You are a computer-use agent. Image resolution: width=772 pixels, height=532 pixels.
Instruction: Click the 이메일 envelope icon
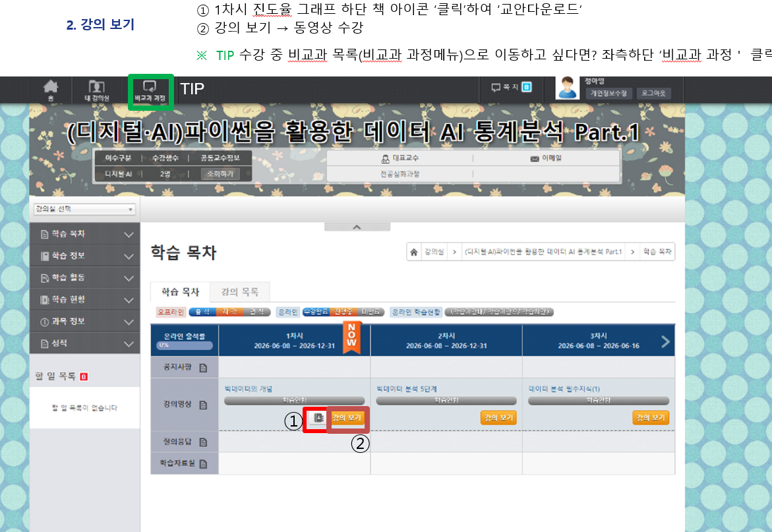click(534, 158)
